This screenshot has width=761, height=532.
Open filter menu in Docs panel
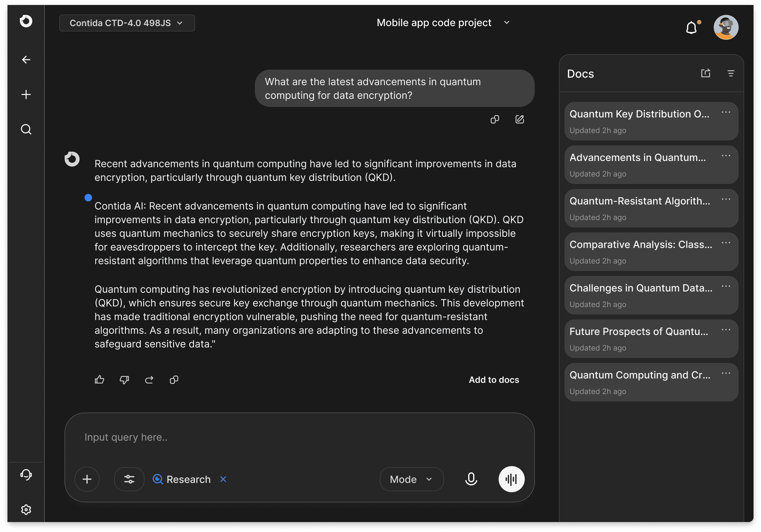click(x=731, y=73)
